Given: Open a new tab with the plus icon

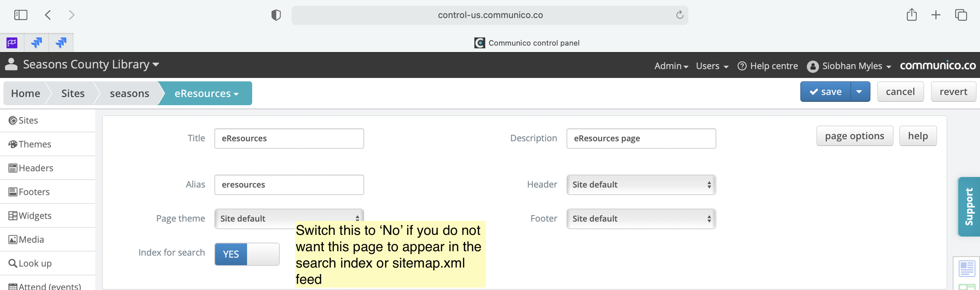Looking at the screenshot, I should pos(936,15).
